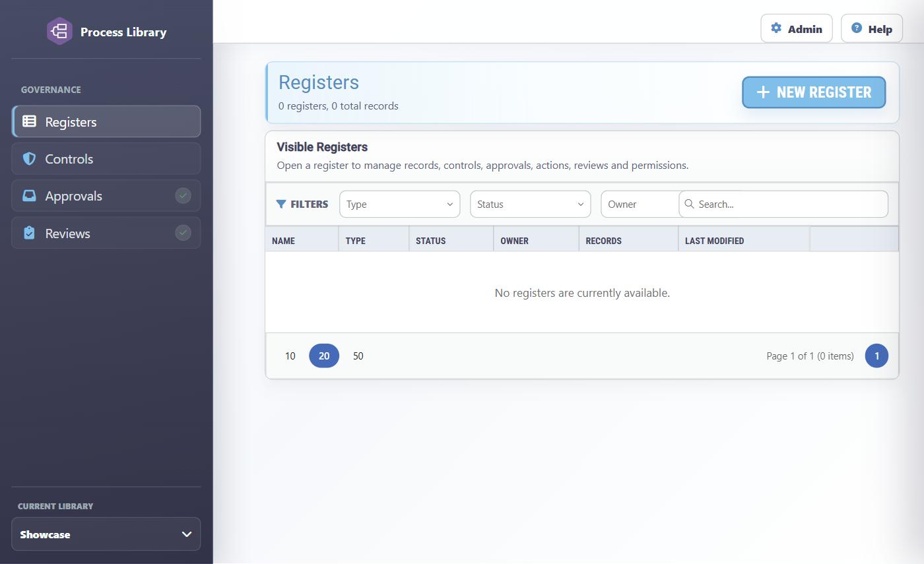Open the Type filter dropdown
Screen dimensions: 924x564
pyautogui.click(x=400, y=204)
